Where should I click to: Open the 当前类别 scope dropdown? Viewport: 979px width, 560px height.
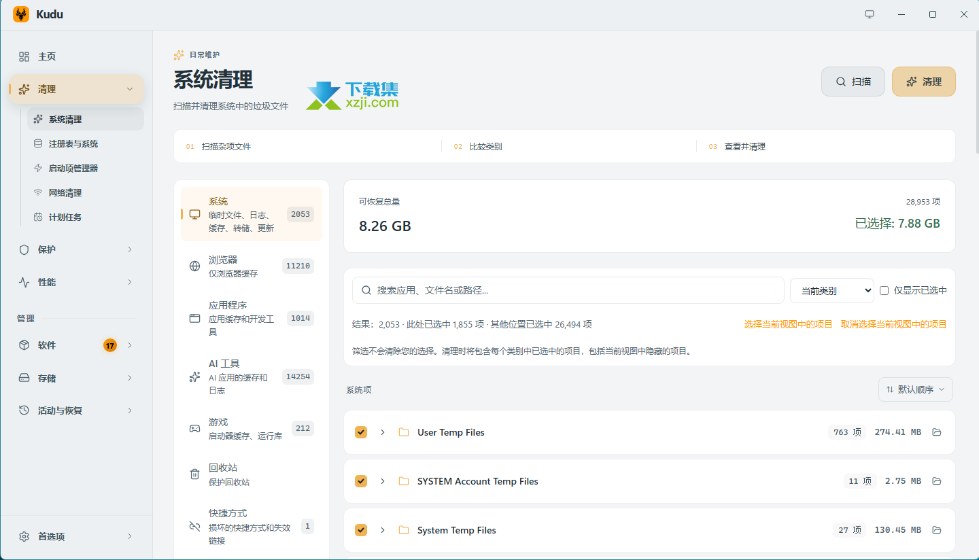831,290
